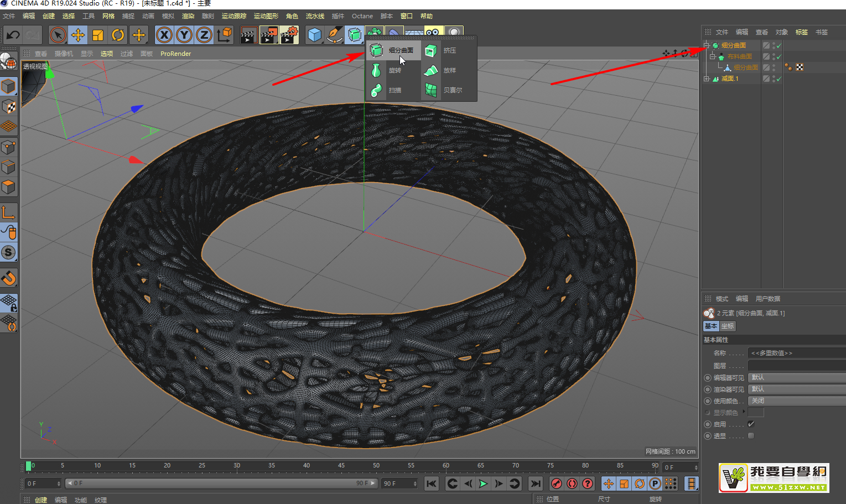Select the 减面.1 object in tree

(730, 79)
